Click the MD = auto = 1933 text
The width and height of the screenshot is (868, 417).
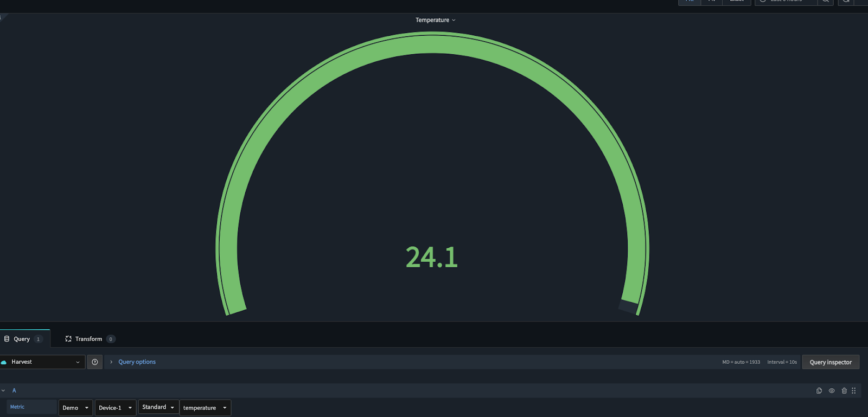pyautogui.click(x=741, y=362)
